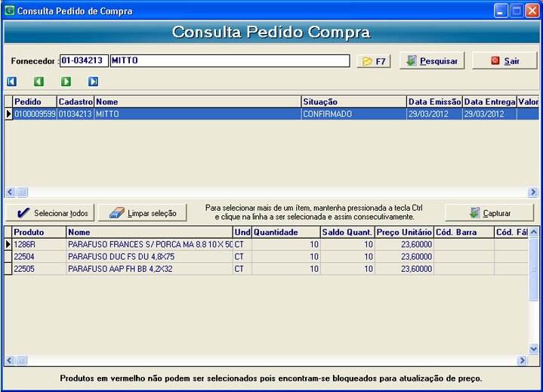Click Limpar seleção button

pos(142,213)
